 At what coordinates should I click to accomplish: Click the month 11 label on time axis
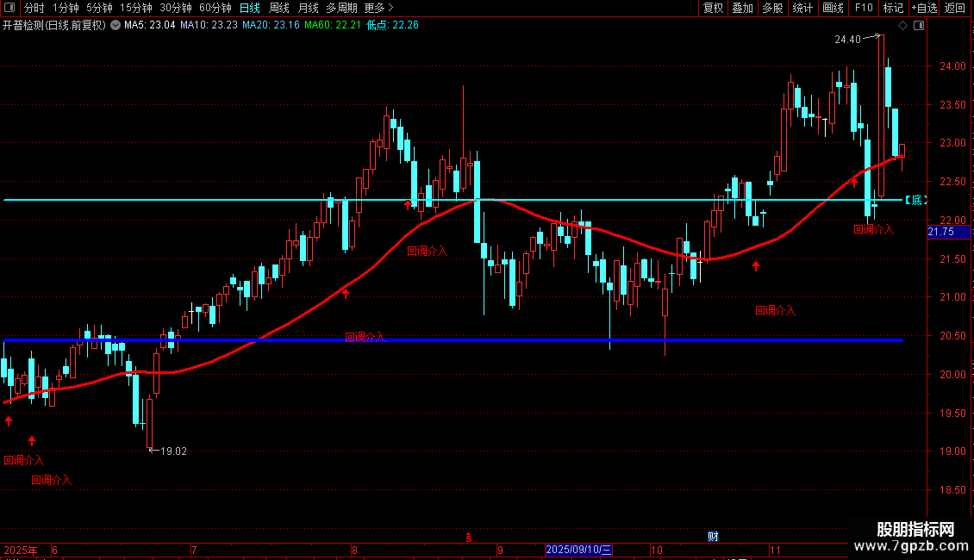click(x=775, y=550)
